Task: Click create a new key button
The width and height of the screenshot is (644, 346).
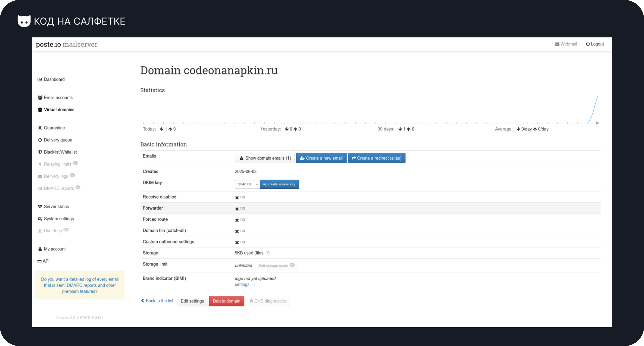Action: point(279,184)
